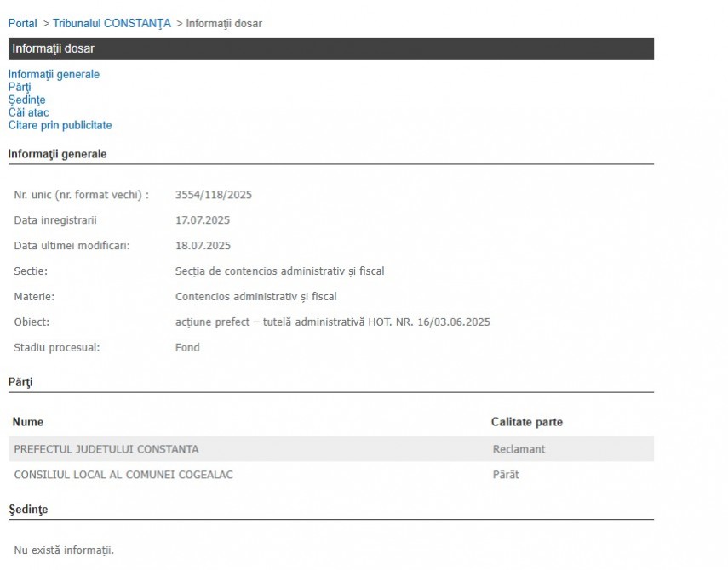
Task: Click the Şedinţe section heading
Action: click(x=28, y=510)
